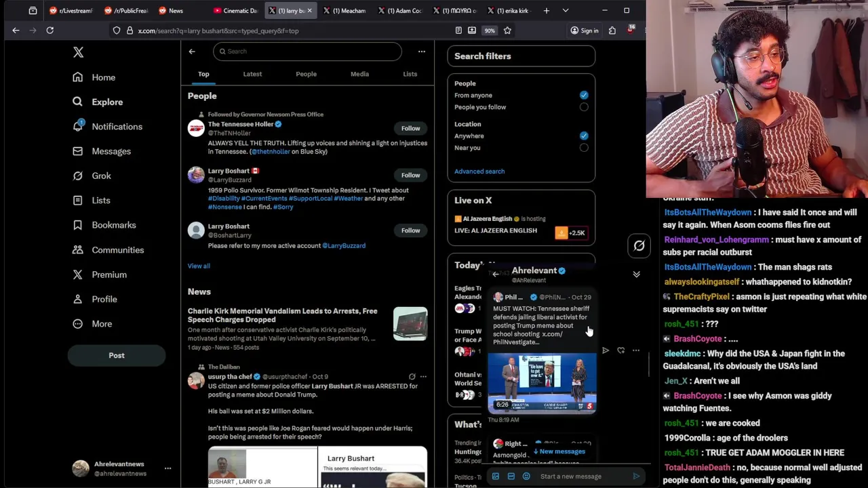The height and width of the screenshot is (488, 868).
Task: Click the Post button
Action: click(x=117, y=356)
